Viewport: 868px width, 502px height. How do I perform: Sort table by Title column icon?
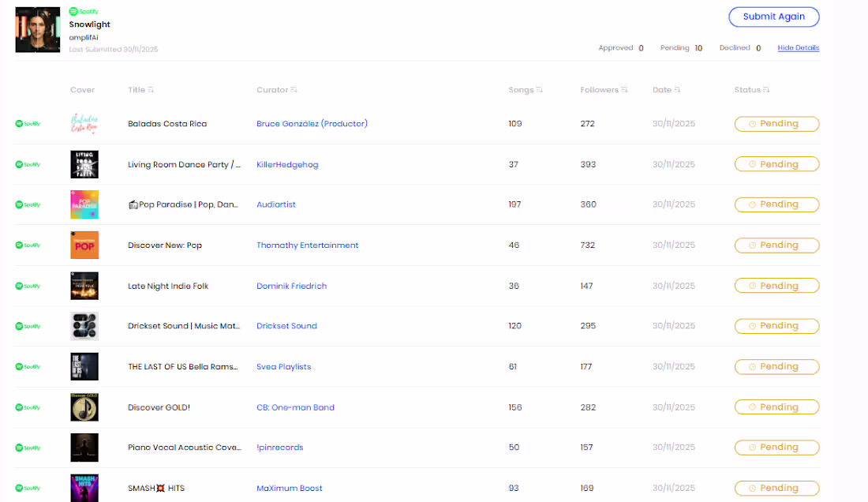tap(151, 90)
